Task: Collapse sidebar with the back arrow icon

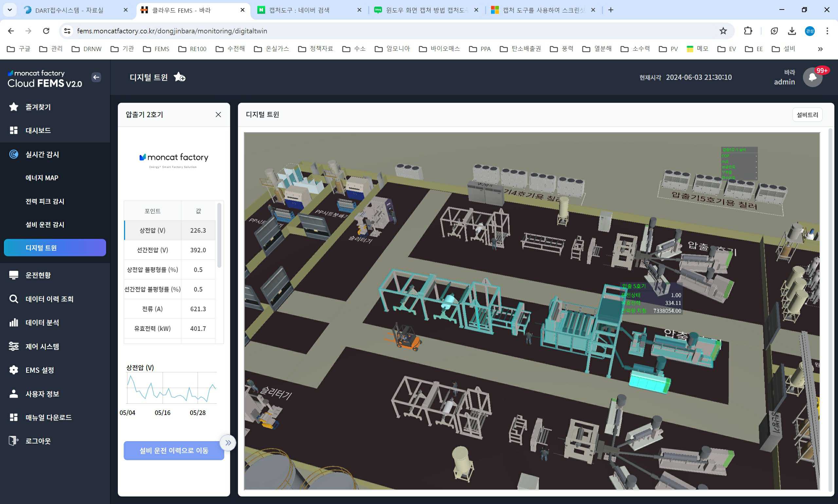Action: coord(96,78)
